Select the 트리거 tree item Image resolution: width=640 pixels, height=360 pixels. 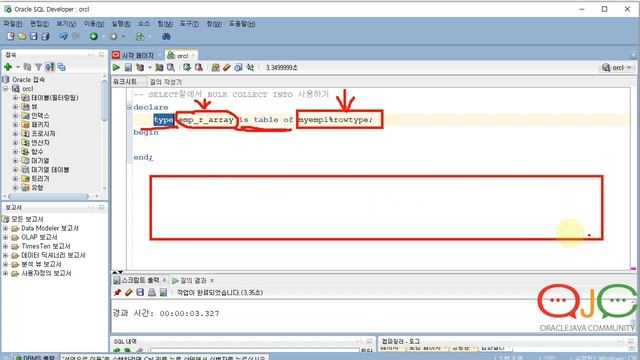point(40,178)
